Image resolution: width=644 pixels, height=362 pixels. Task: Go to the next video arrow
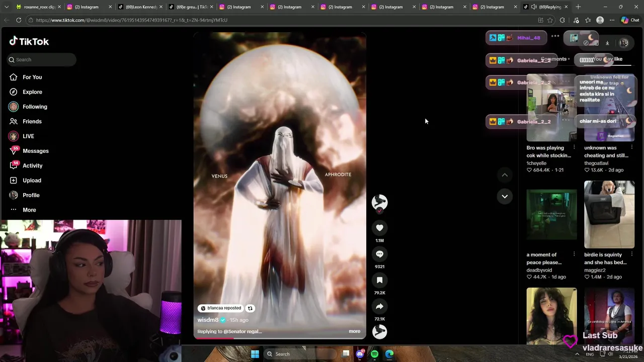click(505, 196)
